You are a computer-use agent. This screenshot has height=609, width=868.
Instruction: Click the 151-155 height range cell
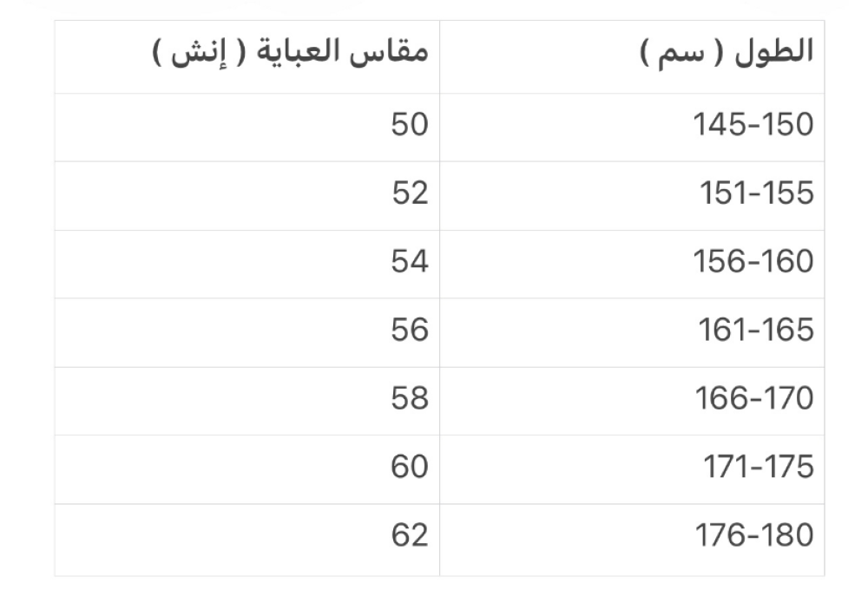[x=757, y=193]
